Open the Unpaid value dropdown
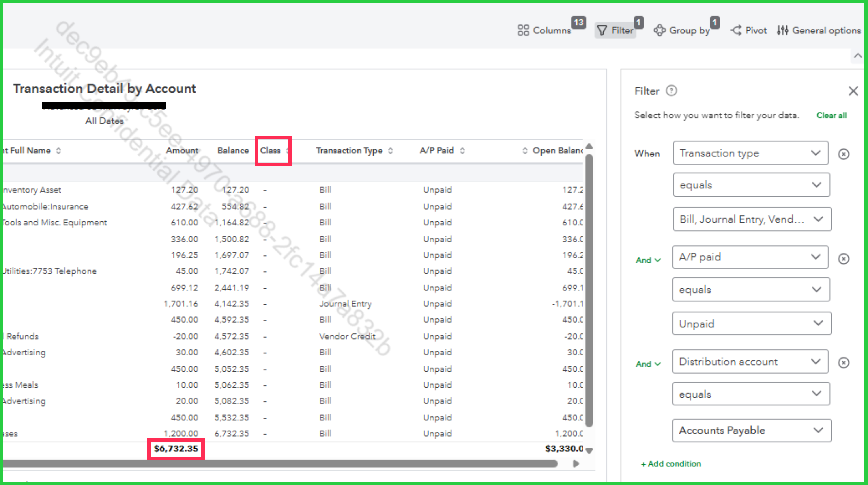The width and height of the screenshot is (868, 485). coord(751,323)
